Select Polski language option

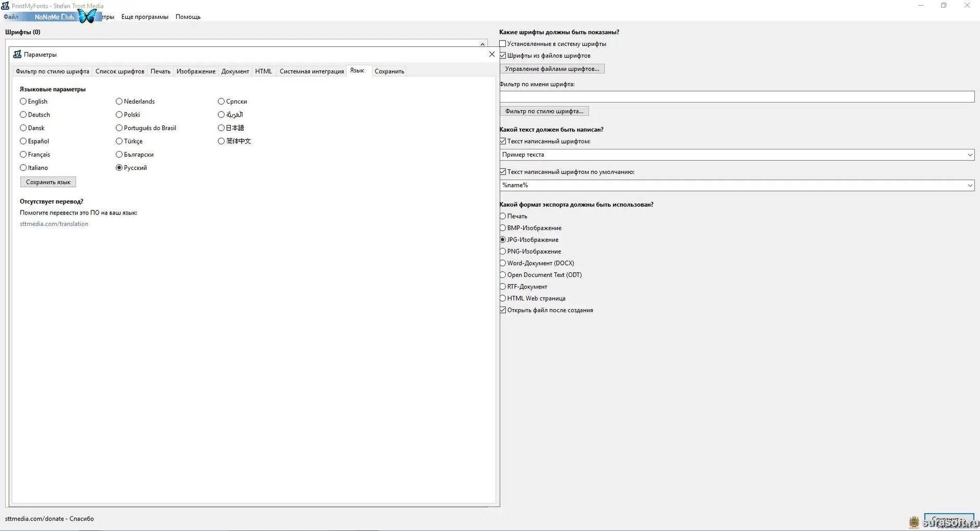click(x=128, y=115)
